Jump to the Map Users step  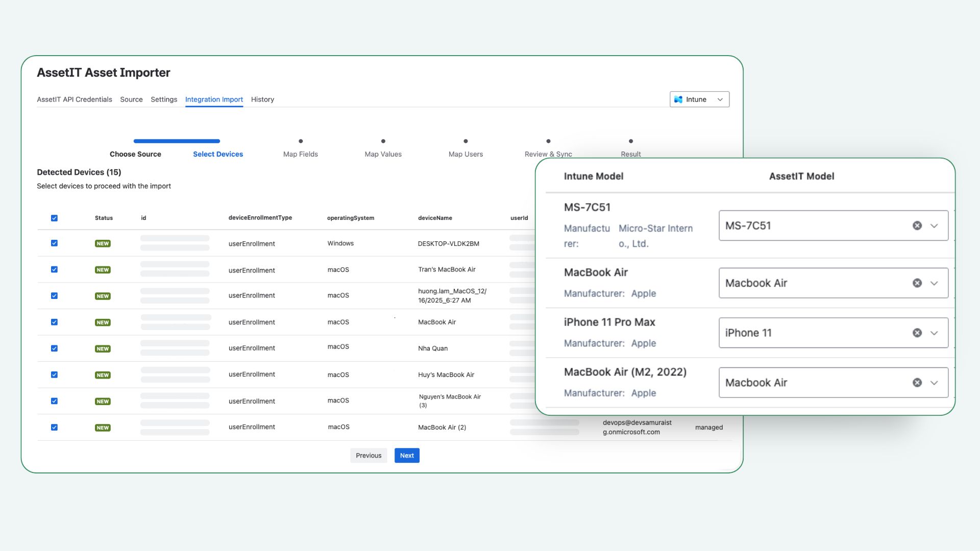tap(465, 154)
